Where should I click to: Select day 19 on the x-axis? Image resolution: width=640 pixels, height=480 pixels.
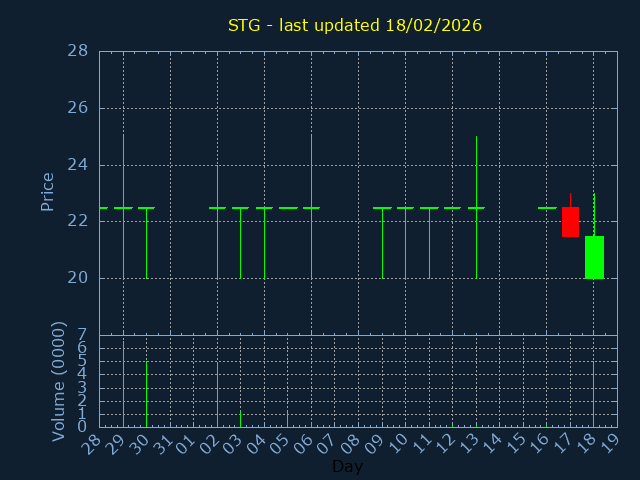coord(610,442)
